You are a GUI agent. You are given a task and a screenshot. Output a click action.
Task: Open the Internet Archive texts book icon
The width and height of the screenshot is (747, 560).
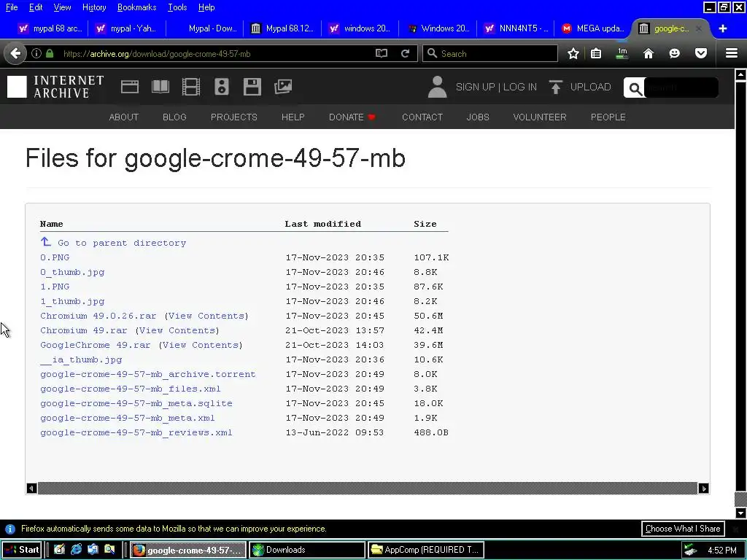point(160,87)
